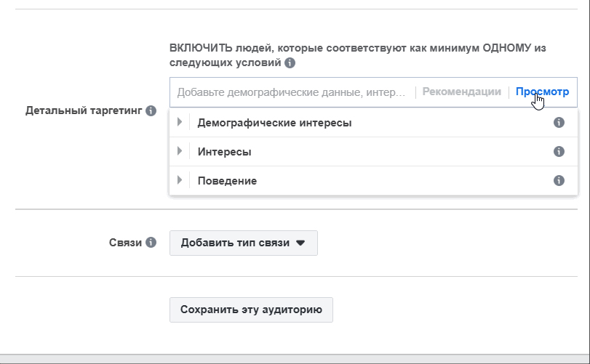Open info icon in Интересы row
The height and width of the screenshot is (364, 590).
tap(559, 152)
